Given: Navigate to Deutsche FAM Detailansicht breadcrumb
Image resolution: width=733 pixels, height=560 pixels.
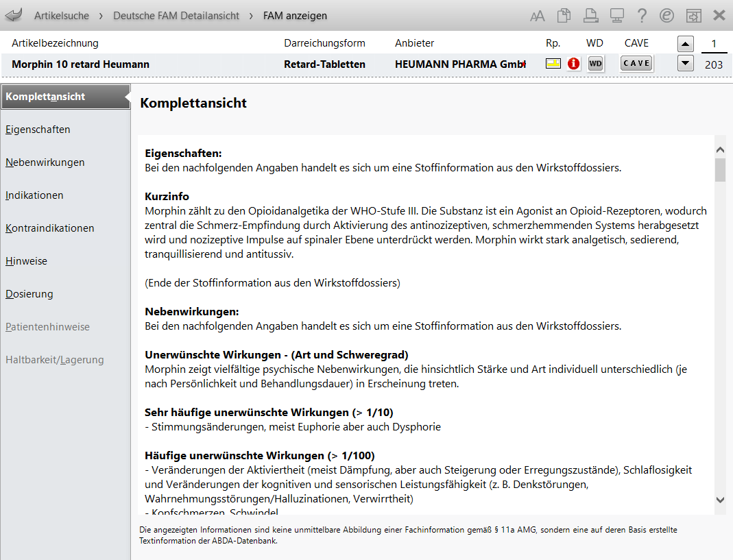Looking at the screenshot, I should [176, 16].
